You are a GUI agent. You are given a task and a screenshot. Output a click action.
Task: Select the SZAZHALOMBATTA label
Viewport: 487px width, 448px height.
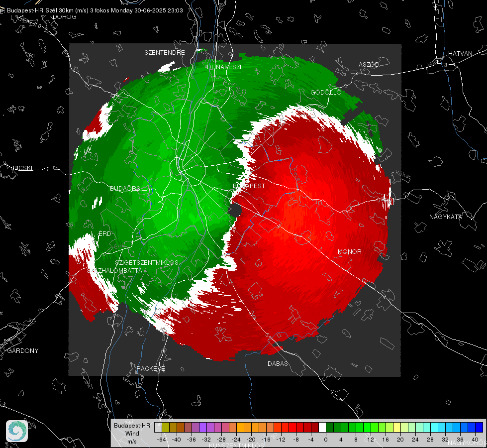coord(114,270)
